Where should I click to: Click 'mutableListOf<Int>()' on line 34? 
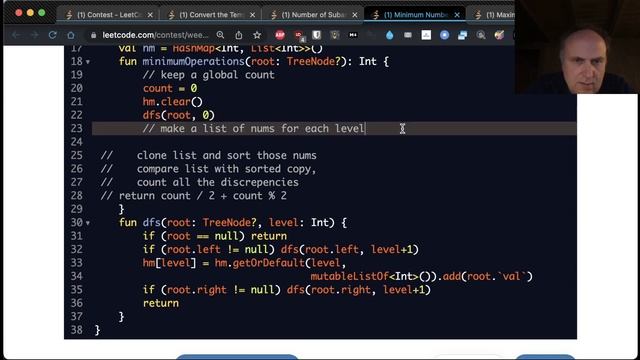pyautogui.click(x=373, y=276)
